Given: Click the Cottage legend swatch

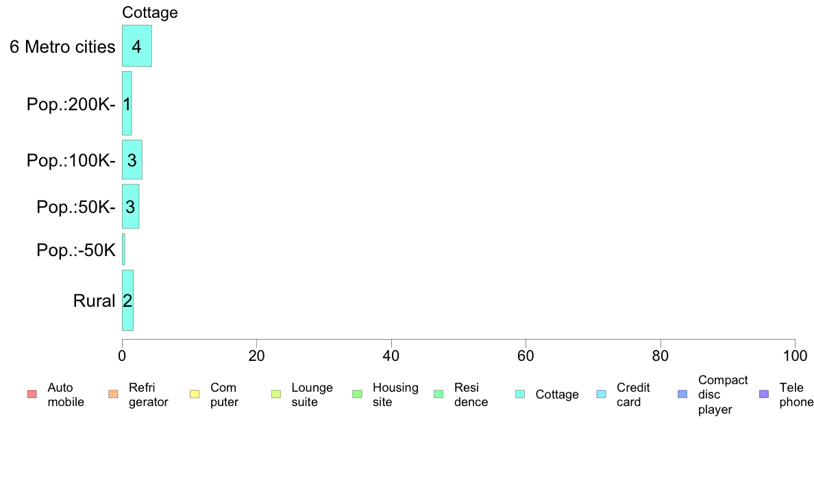Looking at the screenshot, I should click(x=520, y=394).
